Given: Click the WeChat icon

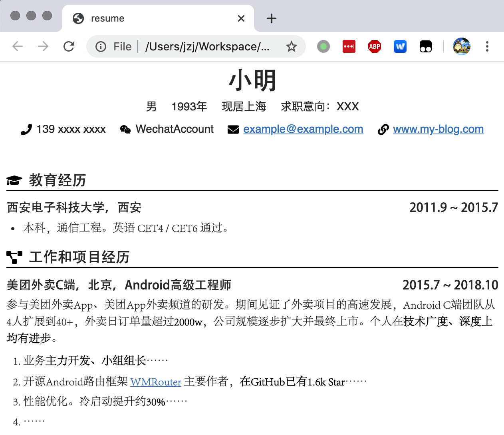Looking at the screenshot, I should (125, 130).
